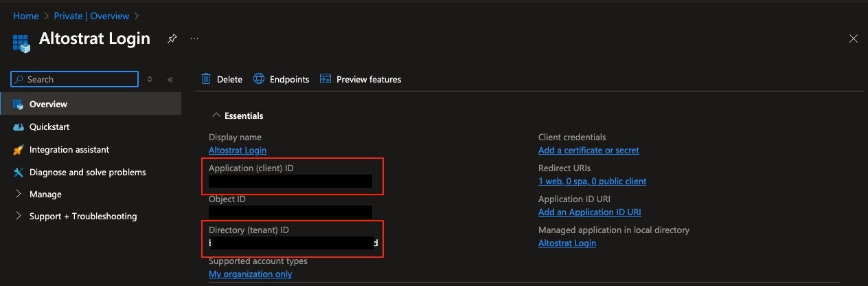Click the Diagnose wrench icon

click(19, 172)
